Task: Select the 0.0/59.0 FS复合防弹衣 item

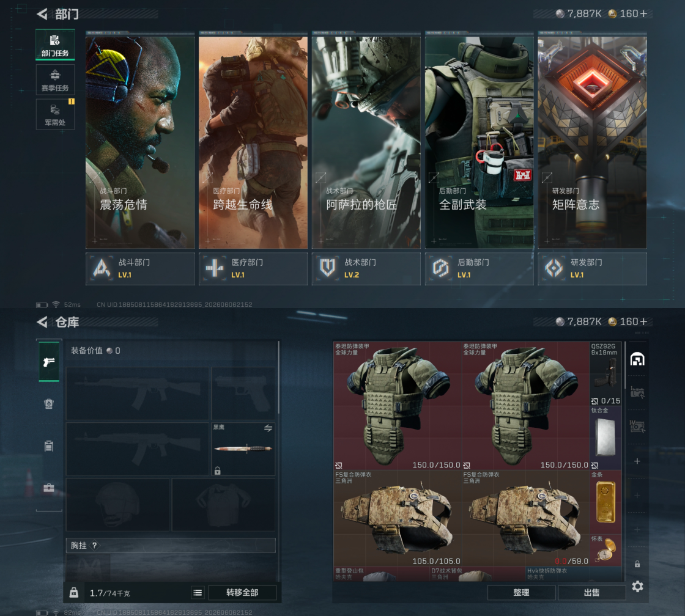Action: click(x=525, y=518)
